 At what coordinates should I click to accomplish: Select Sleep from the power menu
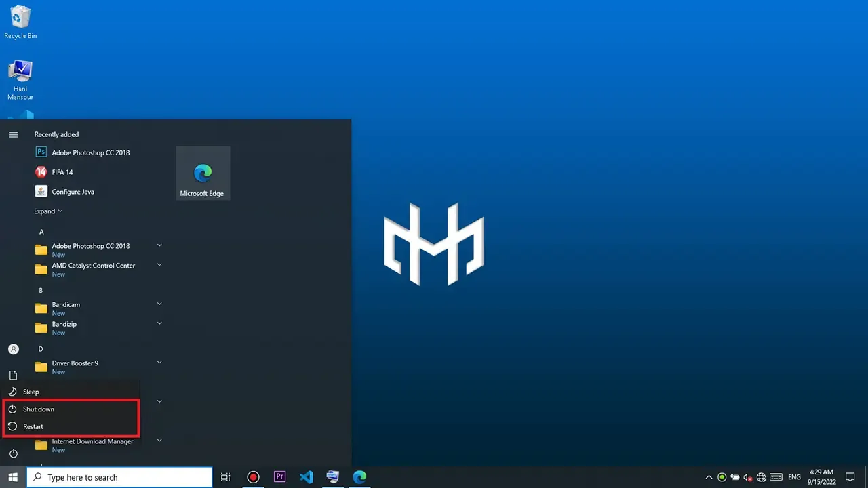pos(71,392)
